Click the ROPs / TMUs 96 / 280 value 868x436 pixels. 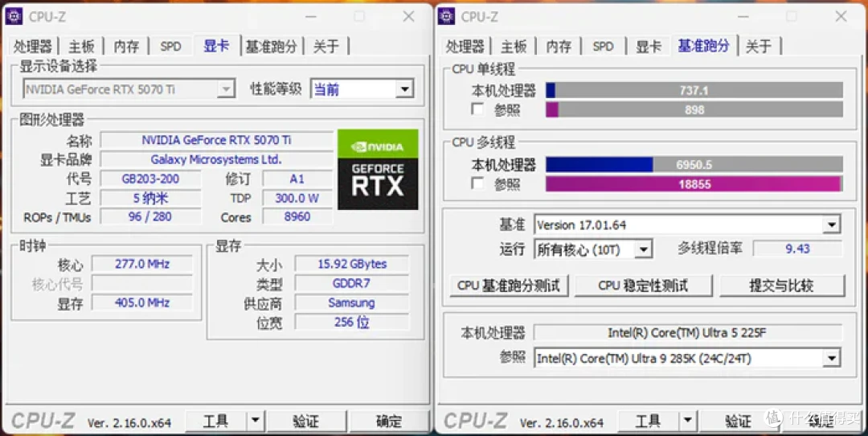tap(150, 217)
